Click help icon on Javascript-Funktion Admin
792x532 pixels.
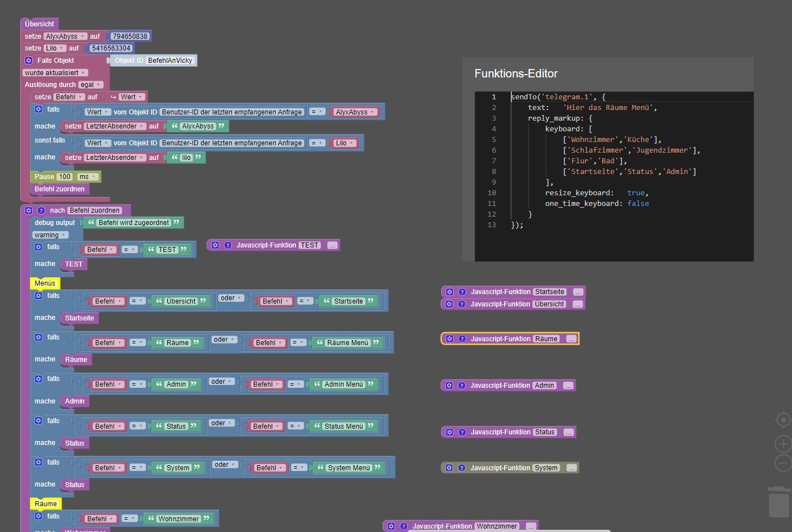462,386
